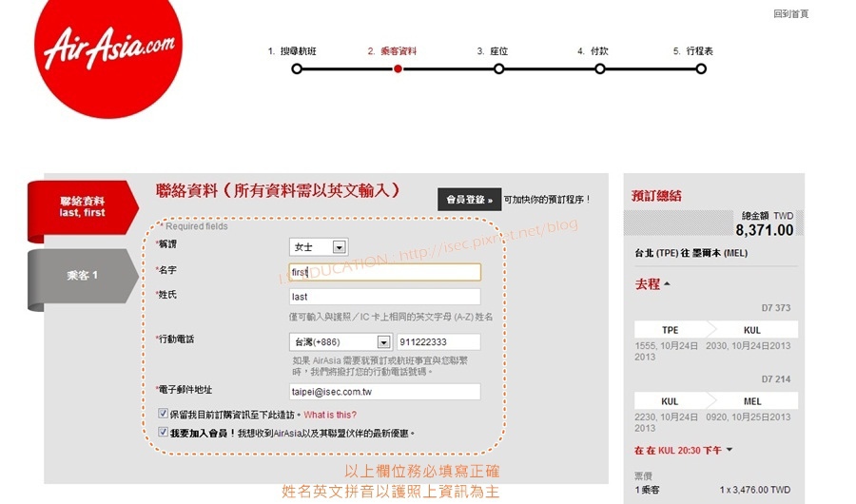856x504 pixels.
Task: Open the What is this? link
Action: pos(330,415)
